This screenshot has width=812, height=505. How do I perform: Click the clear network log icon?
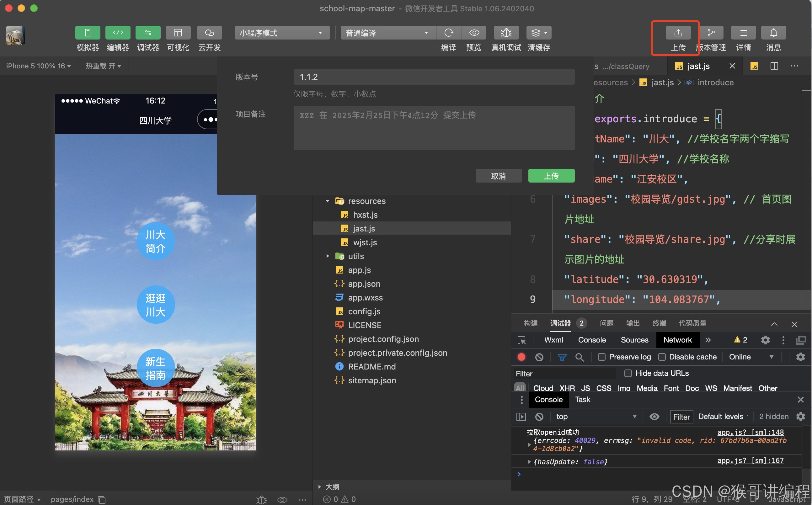click(x=539, y=357)
